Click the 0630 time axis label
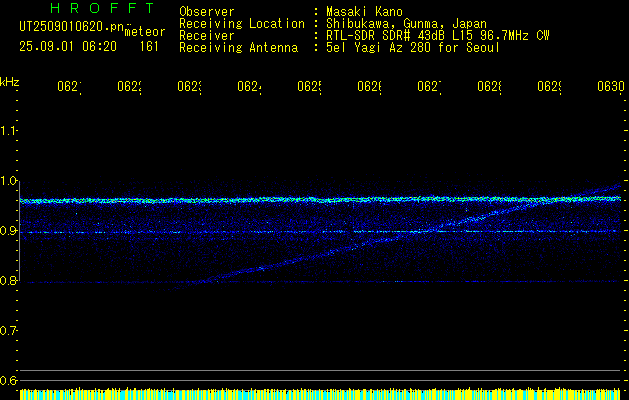Screen dimensions: 629x400 tap(611, 87)
